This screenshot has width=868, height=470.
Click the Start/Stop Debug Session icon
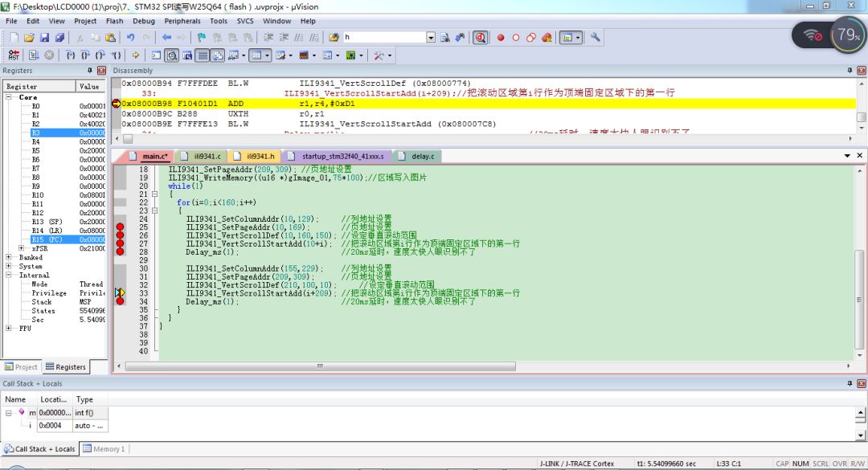[480, 37]
